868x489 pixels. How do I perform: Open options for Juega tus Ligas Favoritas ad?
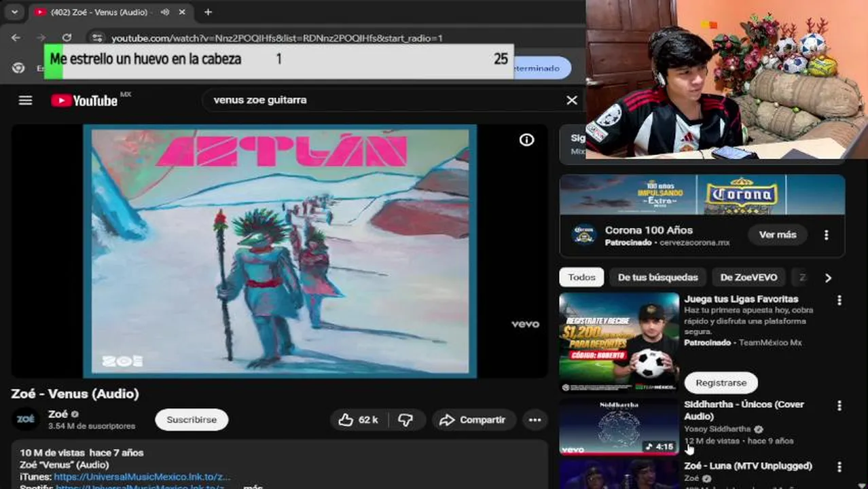[x=839, y=300]
